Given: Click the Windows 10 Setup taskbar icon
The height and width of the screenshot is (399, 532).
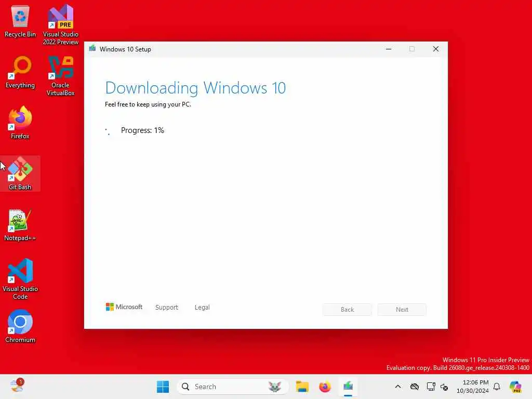Looking at the screenshot, I should (x=348, y=387).
